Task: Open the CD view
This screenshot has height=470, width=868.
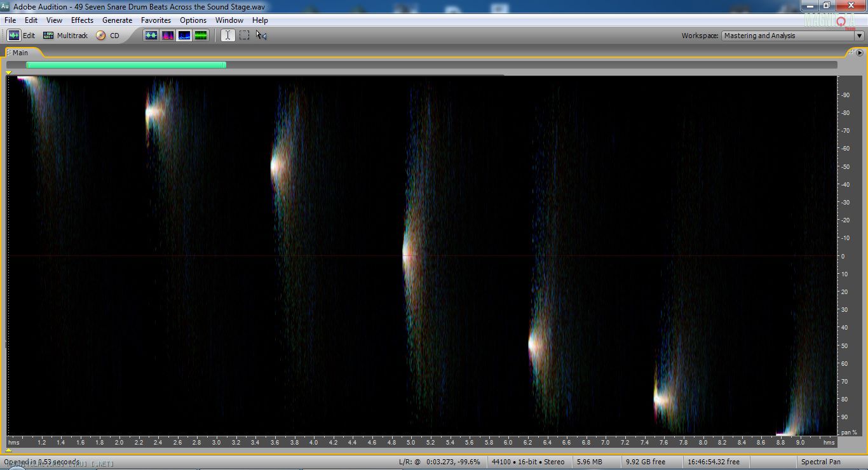Action: tap(108, 36)
